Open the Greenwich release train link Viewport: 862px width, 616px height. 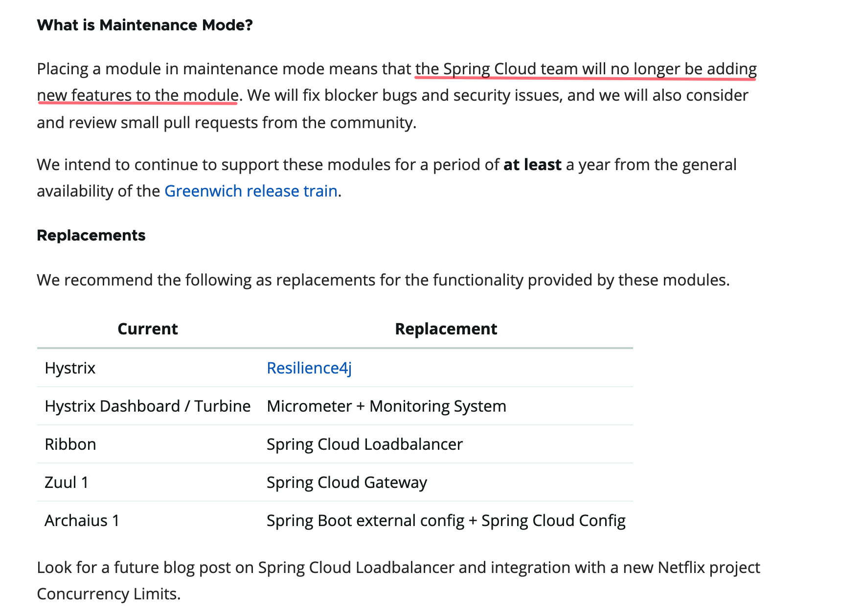tap(251, 191)
